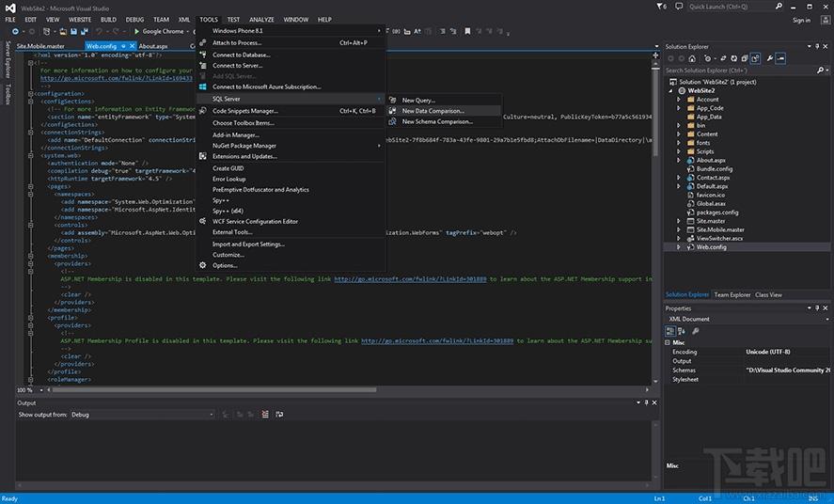
Task: Toggle Preview Selected Items button
Action: point(780,58)
